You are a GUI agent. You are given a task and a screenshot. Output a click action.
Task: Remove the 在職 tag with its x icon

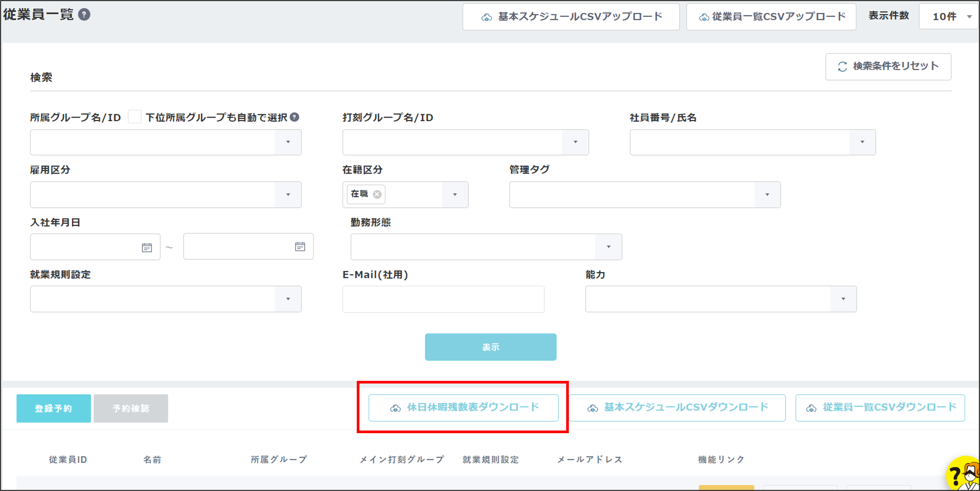[x=377, y=194]
